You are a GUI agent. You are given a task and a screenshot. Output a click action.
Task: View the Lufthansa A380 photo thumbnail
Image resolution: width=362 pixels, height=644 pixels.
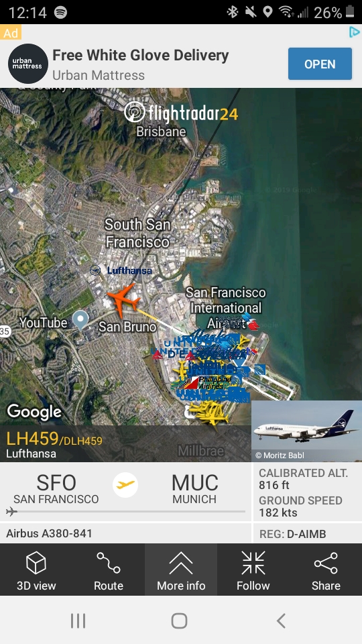pyautogui.click(x=306, y=431)
